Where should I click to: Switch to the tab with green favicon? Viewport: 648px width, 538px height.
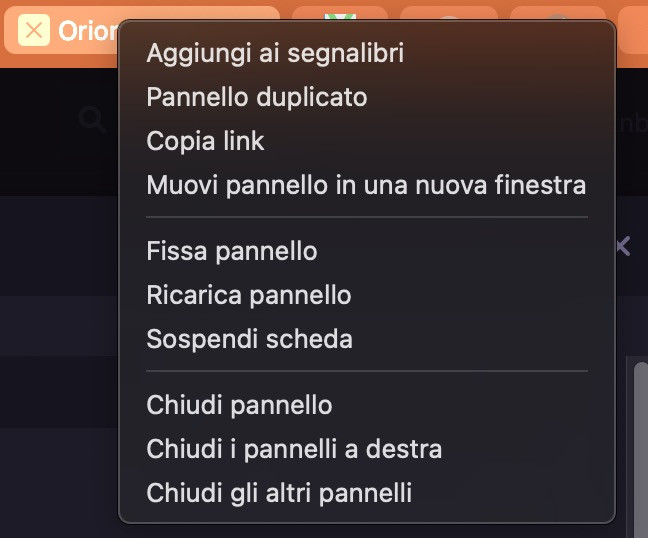340,14
